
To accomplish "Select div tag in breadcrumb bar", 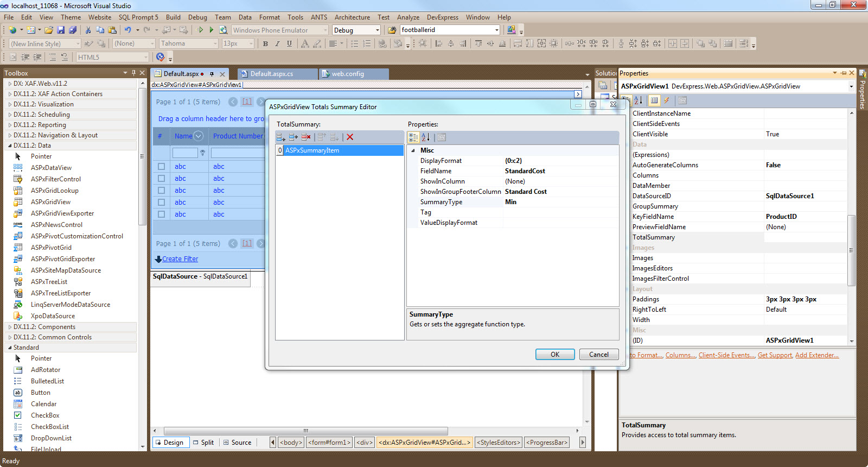I will click(365, 443).
